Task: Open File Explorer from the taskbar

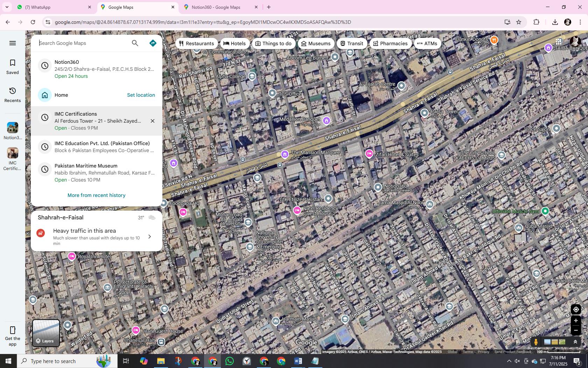Action: coord(161,361)
